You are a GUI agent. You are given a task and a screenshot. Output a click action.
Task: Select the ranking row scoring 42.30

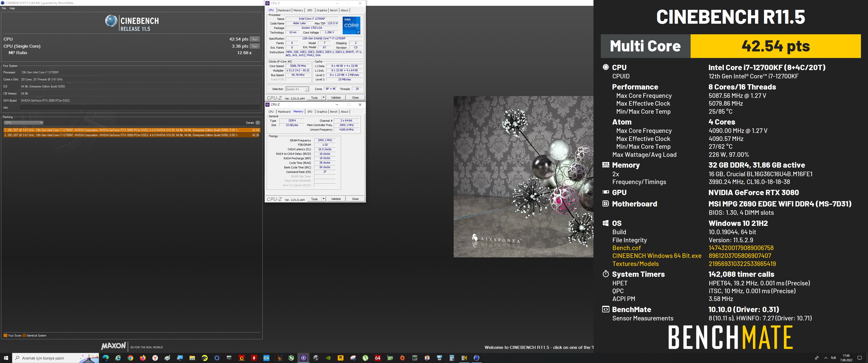(132, 135)
